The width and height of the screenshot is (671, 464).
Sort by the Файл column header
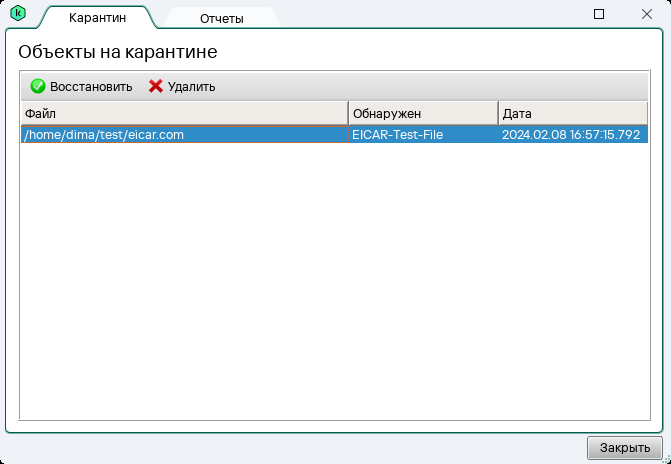(x=184, y=113)
